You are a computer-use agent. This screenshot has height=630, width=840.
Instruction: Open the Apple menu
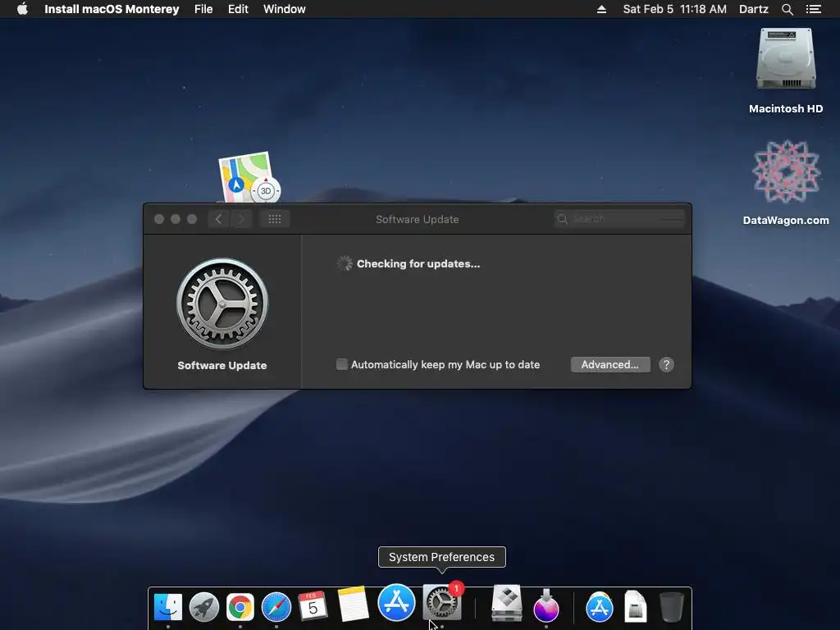tap(22, 9)
